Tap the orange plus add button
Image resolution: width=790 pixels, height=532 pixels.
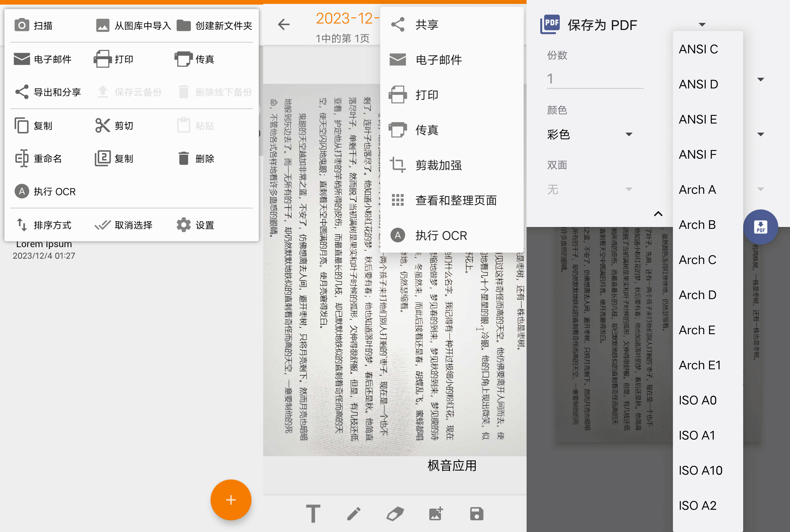click(x=231, y=500)
